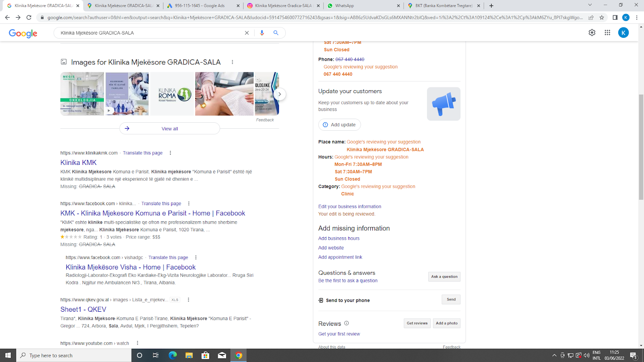Click the Ask a question button
644x362 pixels.
pyautogui.click(x=444, y=277)
